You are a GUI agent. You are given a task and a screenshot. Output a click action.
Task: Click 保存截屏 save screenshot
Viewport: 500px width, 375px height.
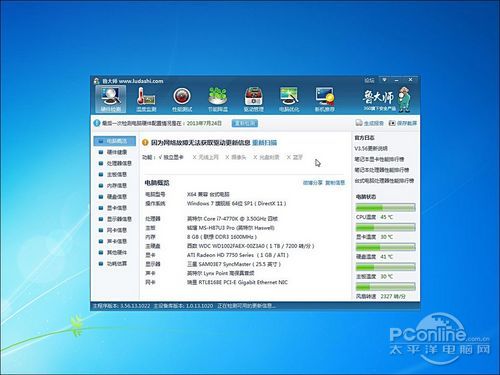(x=403, y=123)
